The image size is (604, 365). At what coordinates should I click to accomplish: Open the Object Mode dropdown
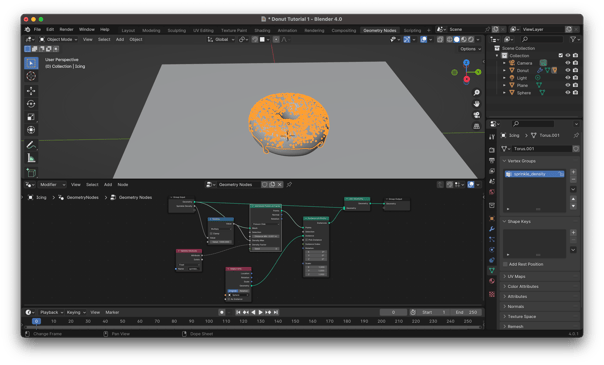click(59, 40)
